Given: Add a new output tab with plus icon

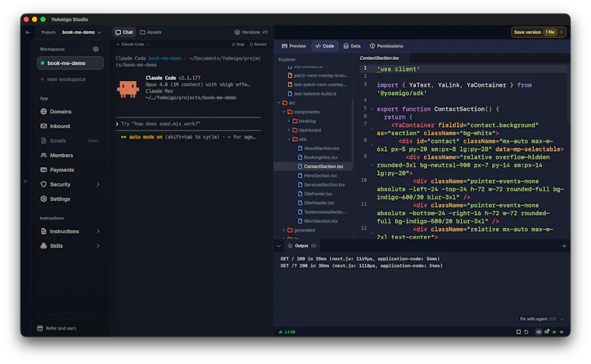Looking at the screenshot, I should click(564, 246).
